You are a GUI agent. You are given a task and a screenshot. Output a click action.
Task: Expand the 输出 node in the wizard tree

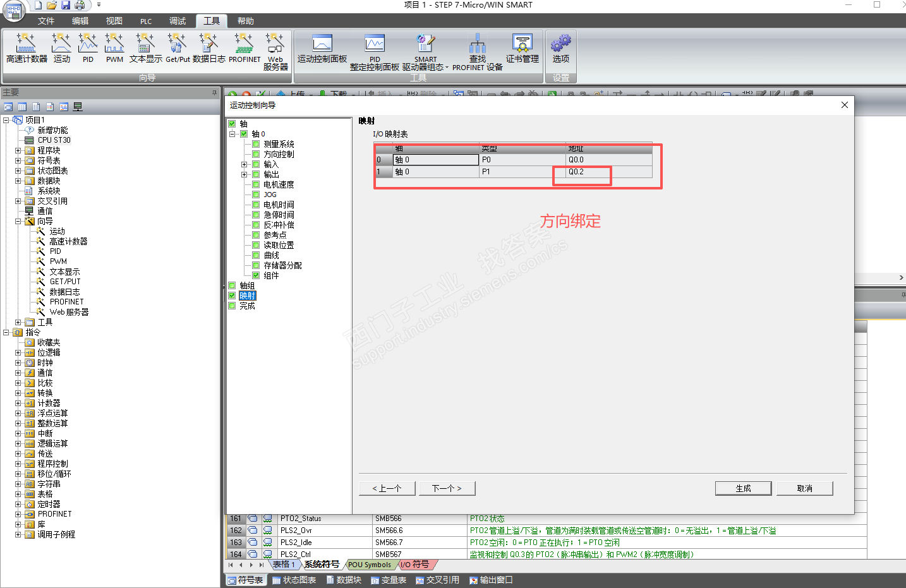[x=244, y=174]
